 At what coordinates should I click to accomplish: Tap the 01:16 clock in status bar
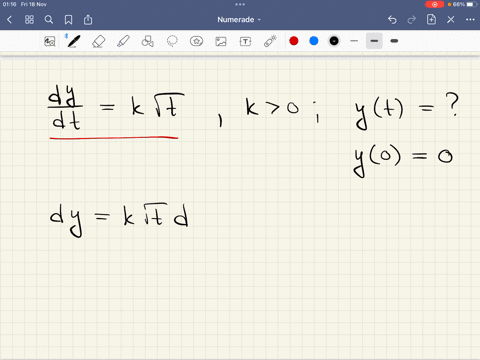click(9, 4)
